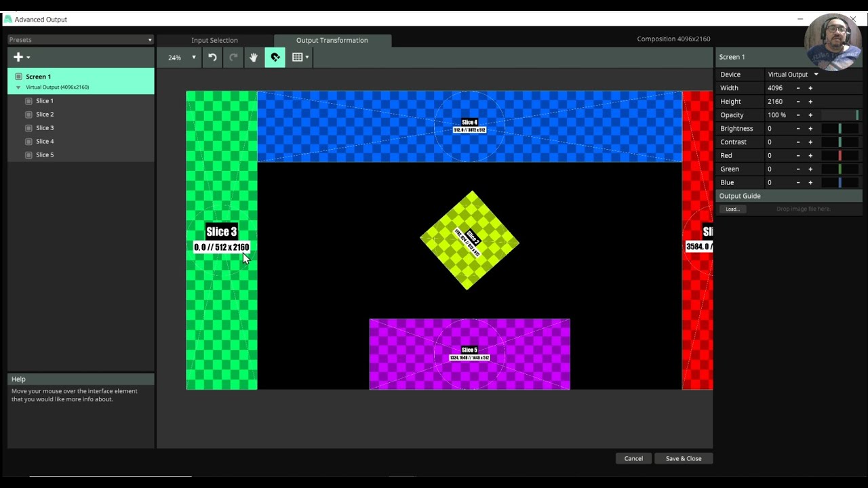868x488 pixels.
Task: Increase Red with the plus button
Action: [810, 156]
